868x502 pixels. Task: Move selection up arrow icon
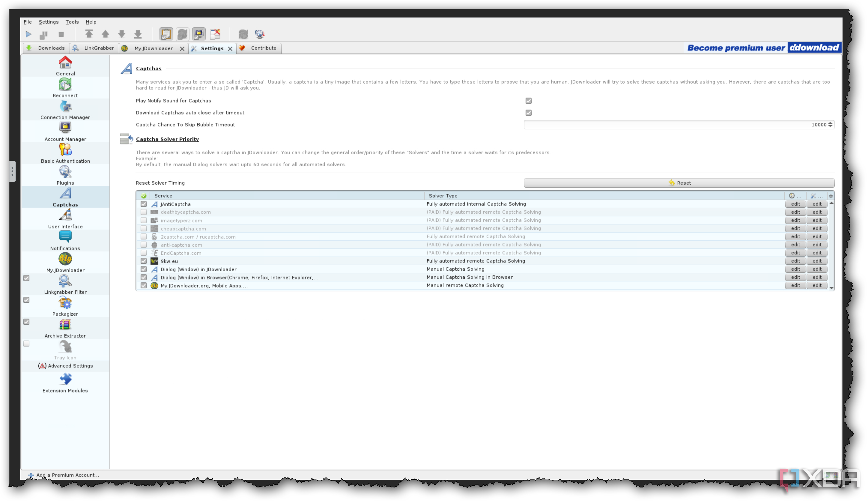(105, 34)
